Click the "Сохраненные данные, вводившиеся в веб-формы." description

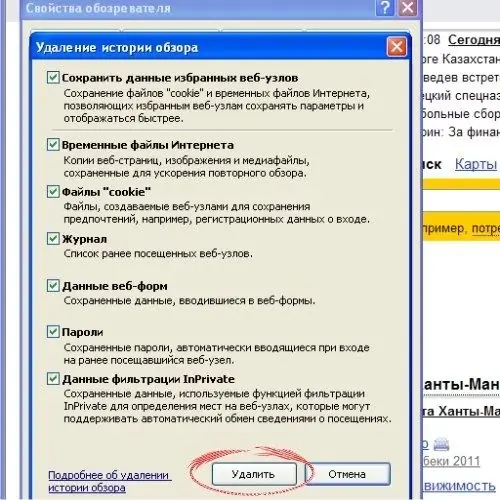pos(189,301)
